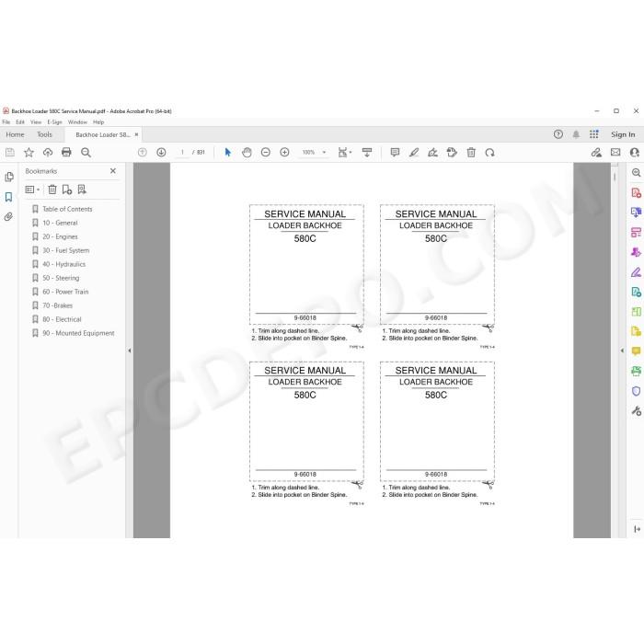Open the scrolling mode tool
Viewport: 644px width, 644px height.
367,153
